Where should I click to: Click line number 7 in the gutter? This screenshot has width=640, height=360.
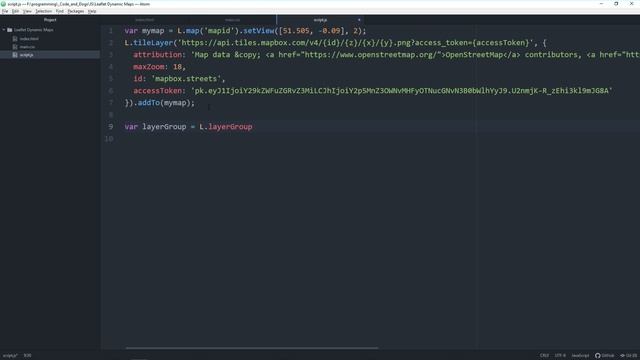click(x=111, y=102)
